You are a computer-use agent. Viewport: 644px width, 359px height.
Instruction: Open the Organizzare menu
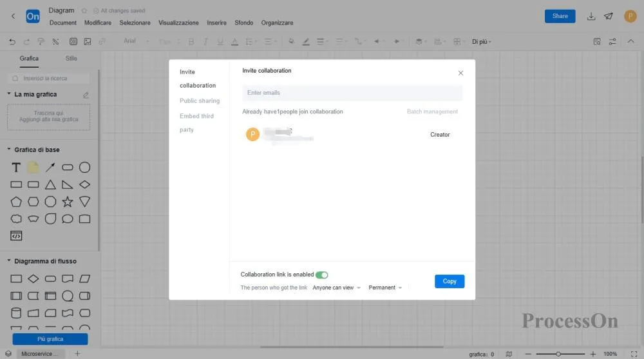tap(277, 23)
